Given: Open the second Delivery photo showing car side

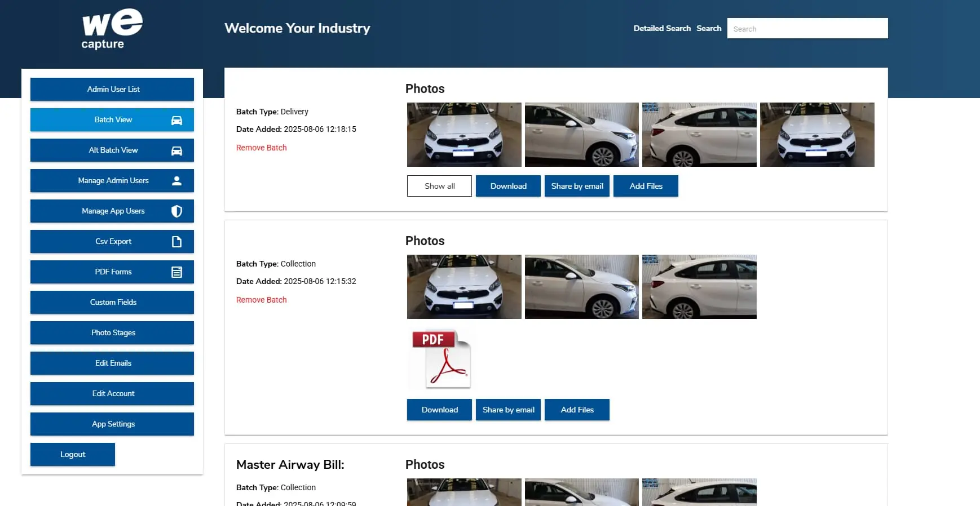Looking at the screenshot, I should point(582,135).
